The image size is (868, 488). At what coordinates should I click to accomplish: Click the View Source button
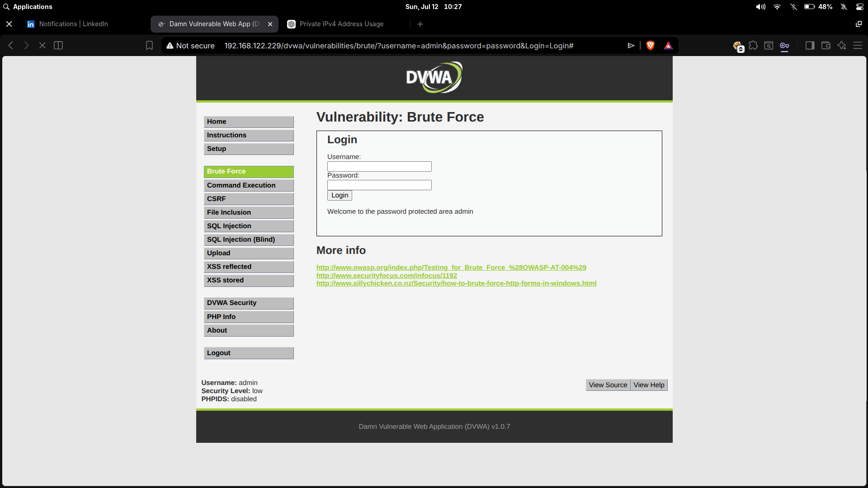tap(608, 385)
